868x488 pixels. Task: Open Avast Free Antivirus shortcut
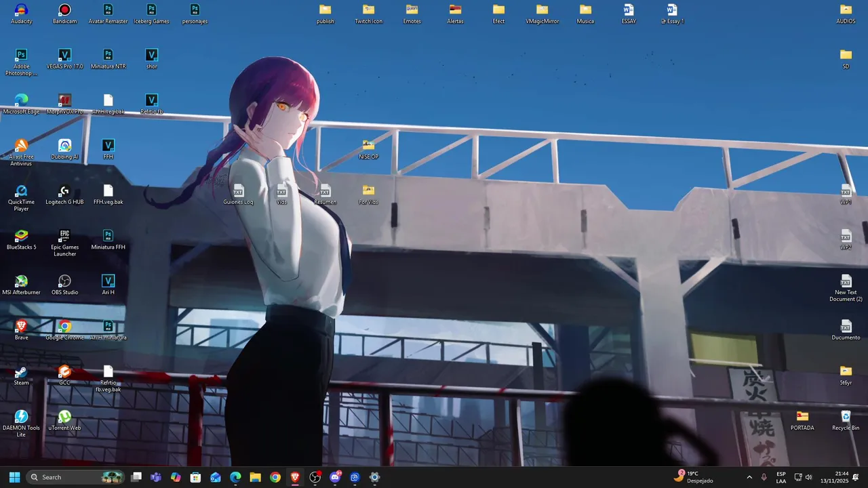coord(21,152)
